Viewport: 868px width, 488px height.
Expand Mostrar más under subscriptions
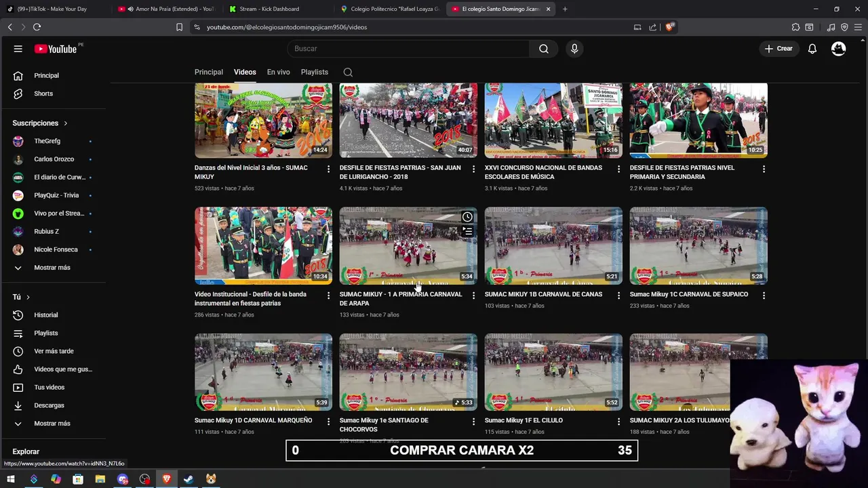point(53,268)
